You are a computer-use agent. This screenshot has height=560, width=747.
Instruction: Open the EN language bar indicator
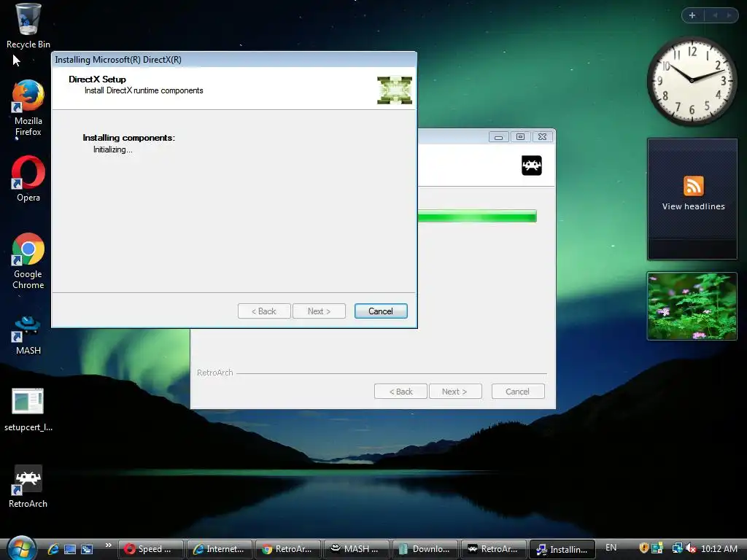[611, 548]
